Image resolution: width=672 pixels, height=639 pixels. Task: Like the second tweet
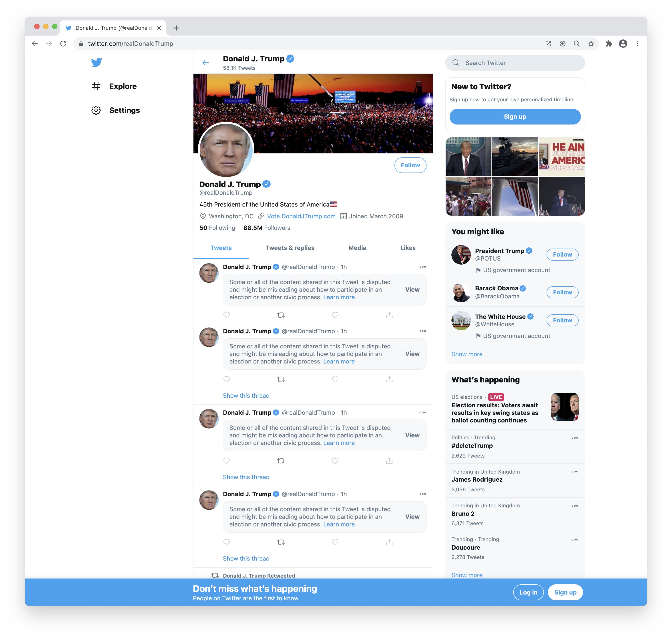pyautogui.click(x=335, y=379)
